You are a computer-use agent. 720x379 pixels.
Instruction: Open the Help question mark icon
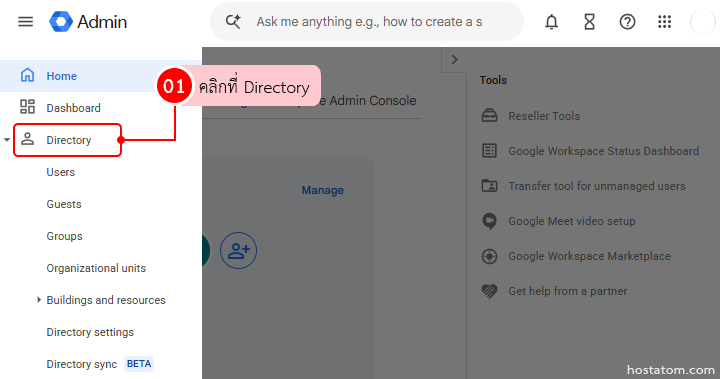pos(627,22)
